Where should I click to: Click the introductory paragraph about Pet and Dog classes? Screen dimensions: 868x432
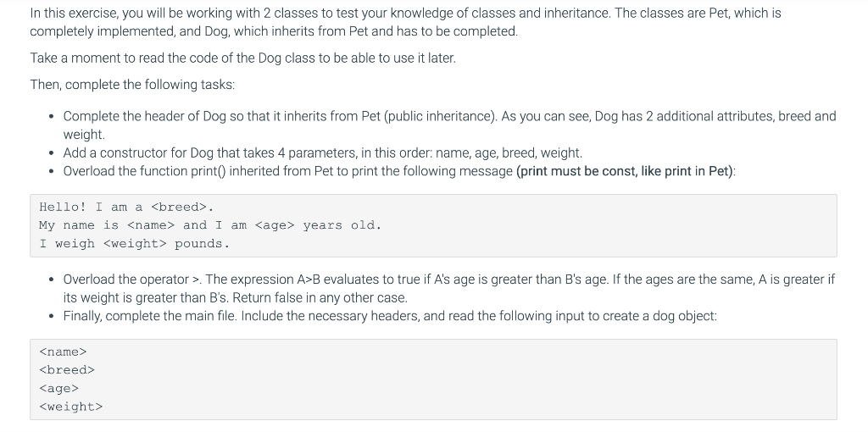pos(405,22)
